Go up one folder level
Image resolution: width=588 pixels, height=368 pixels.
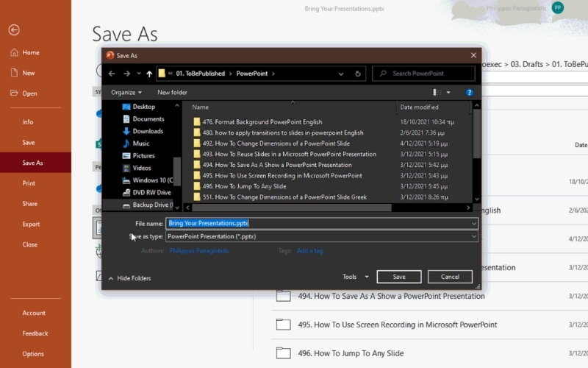[149, 74]
